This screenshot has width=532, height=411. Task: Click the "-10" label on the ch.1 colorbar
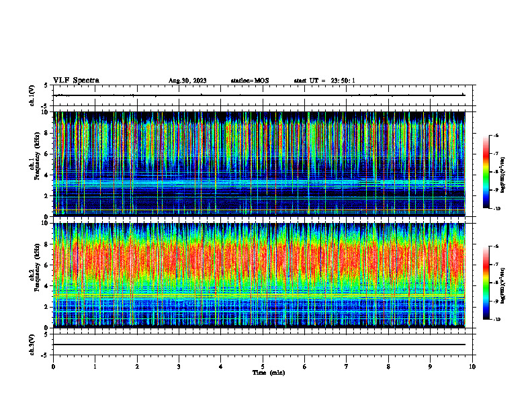pos(497,209)
